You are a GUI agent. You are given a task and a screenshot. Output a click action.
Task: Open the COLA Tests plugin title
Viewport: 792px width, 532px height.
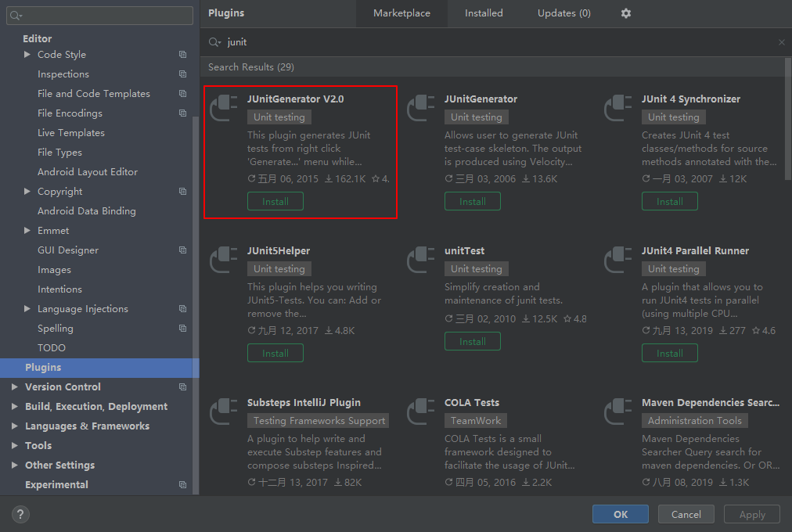coord(472,403)
